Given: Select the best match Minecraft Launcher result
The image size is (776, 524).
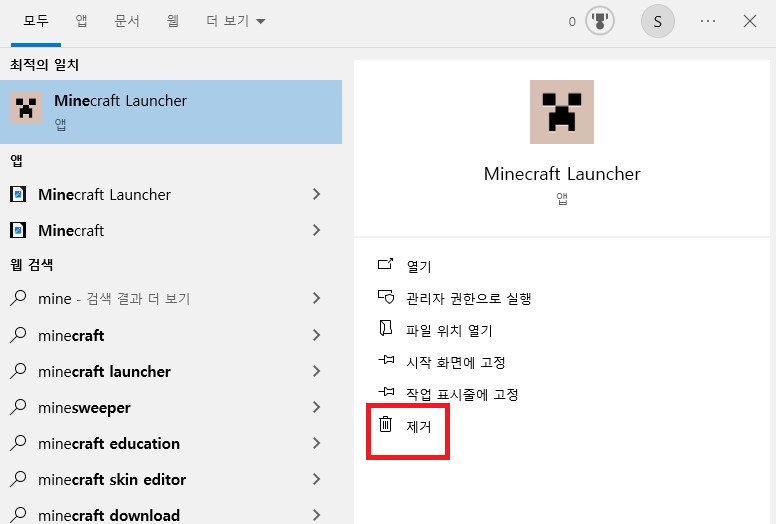Looking at the screenshot, I should pyautogui.click(x=171, y=112).
